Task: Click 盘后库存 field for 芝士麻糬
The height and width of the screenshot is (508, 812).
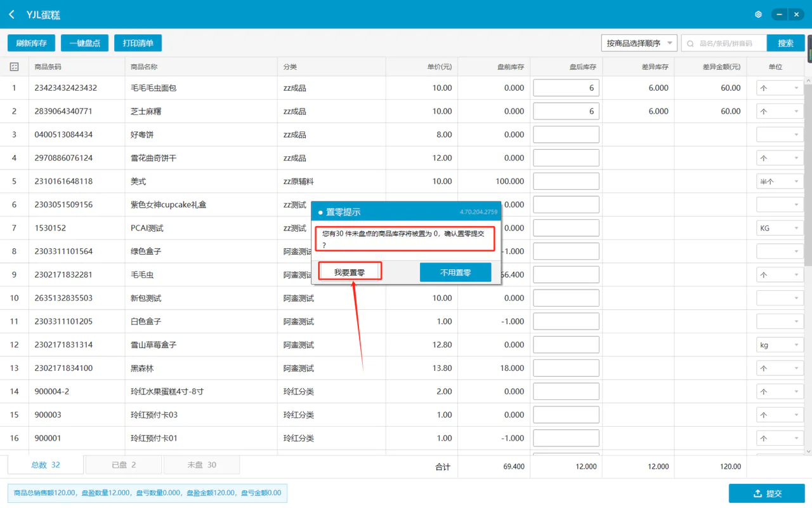Action: click(x=566, y=111)
